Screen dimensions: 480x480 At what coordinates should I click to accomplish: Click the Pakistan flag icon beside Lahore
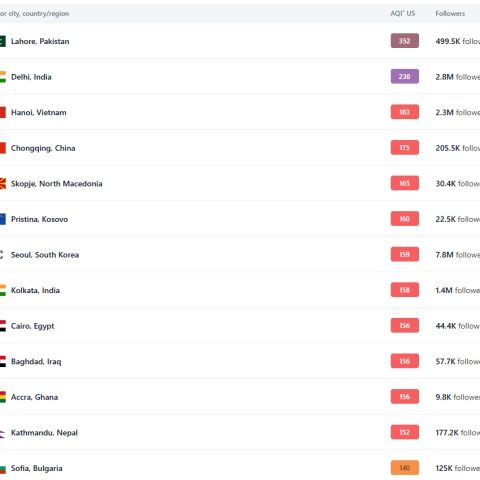(x=3, y=41)
